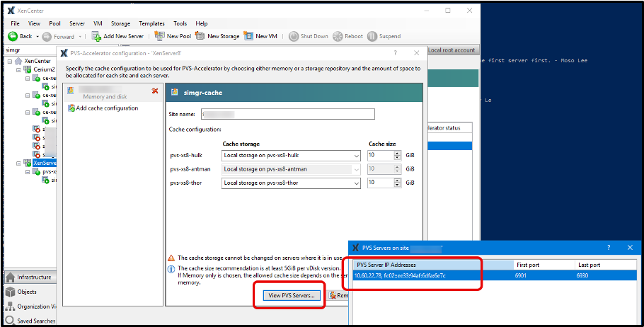Click the Add New Server icon
This screenshot has width=644, height=327.
(x=96, y=36)
